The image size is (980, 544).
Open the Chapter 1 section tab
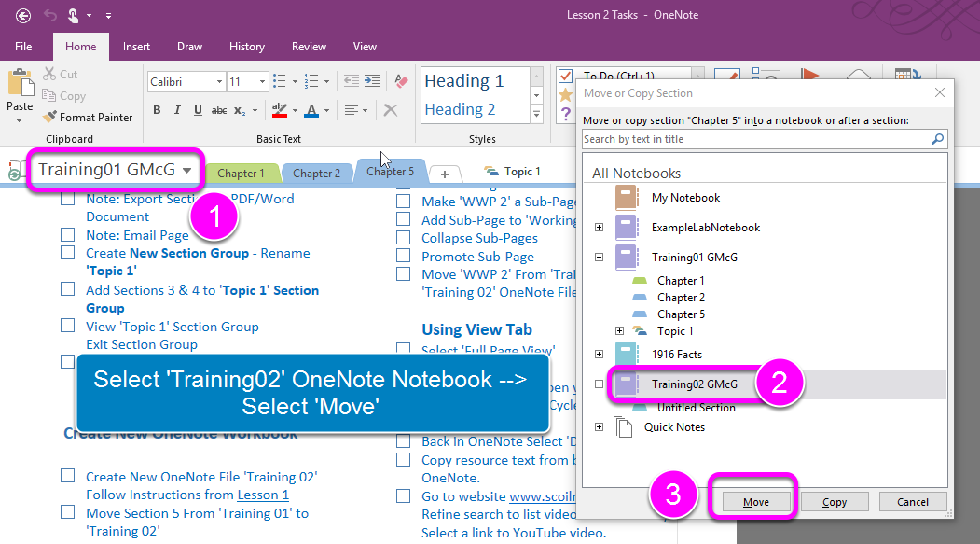(241, 174)
